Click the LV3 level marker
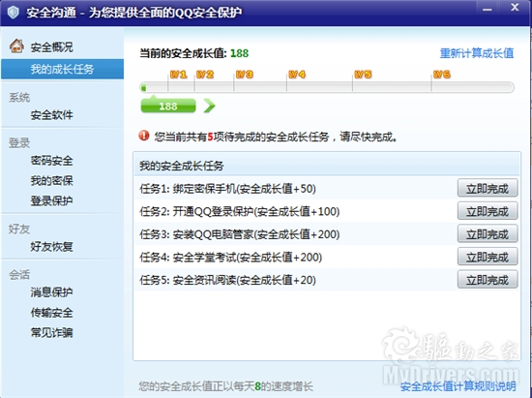Image resolution: width=532 pixels, height=398 pixels. [x=245, y=75]
